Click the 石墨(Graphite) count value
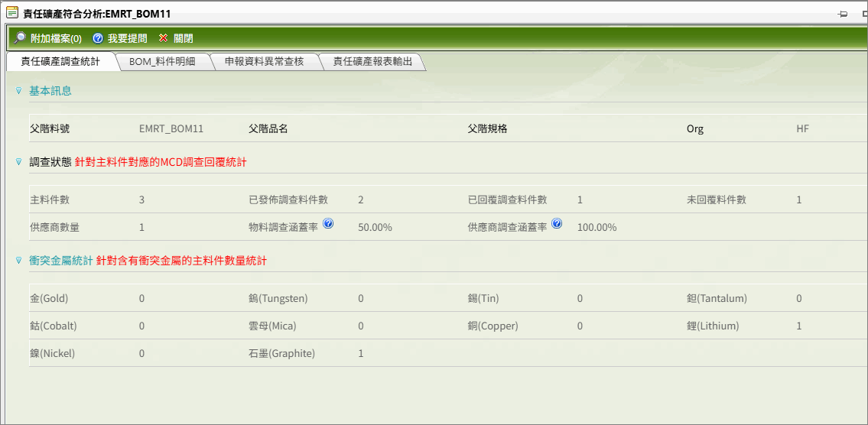 [x=361, y=354]
